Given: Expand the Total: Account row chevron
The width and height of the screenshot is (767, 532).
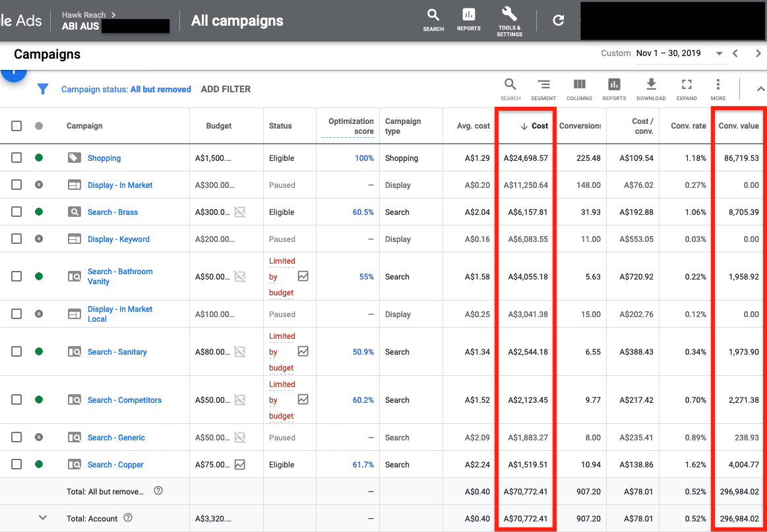Looking at the screenshot, I should coord(43,518).
